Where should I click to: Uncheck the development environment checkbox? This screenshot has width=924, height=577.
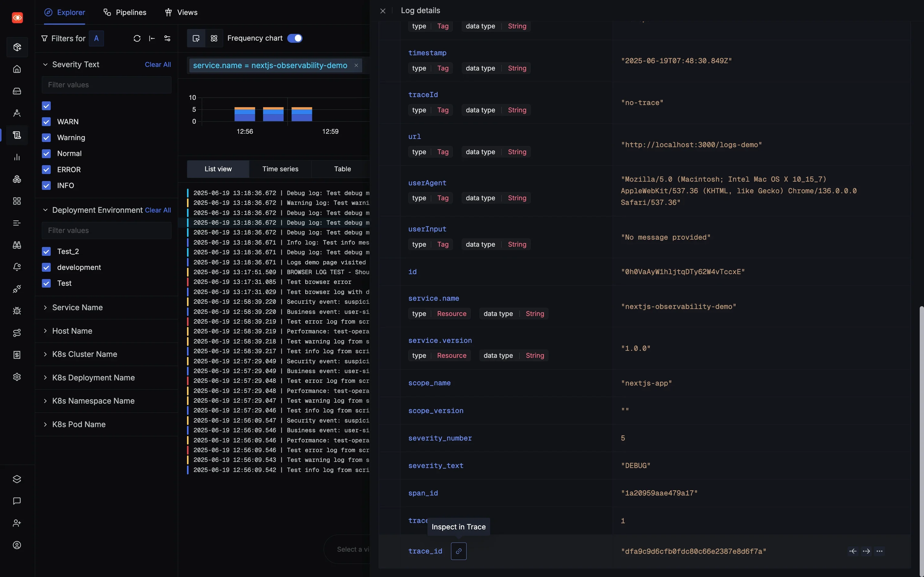(46, 267)
